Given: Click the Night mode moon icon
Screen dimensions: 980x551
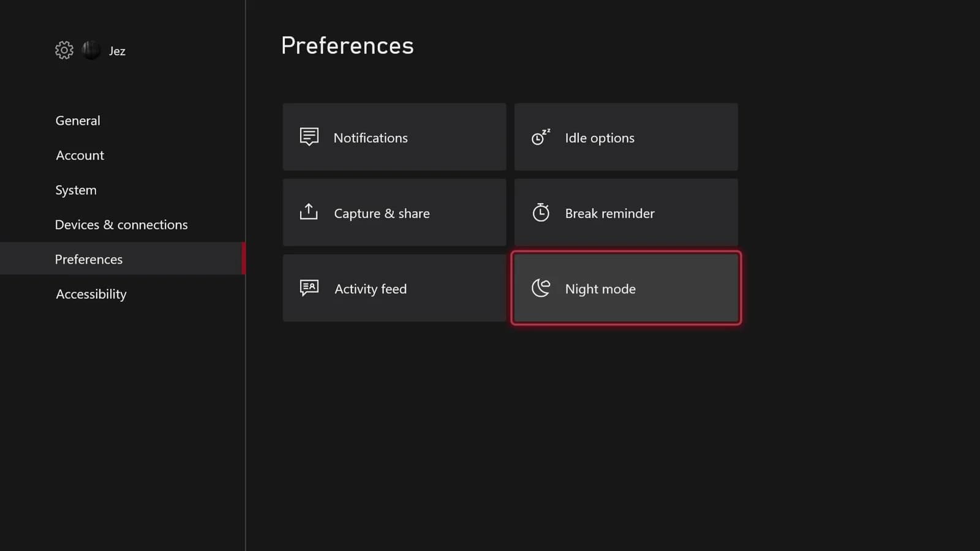Looking at the screenshot, I should pos(540,288).
